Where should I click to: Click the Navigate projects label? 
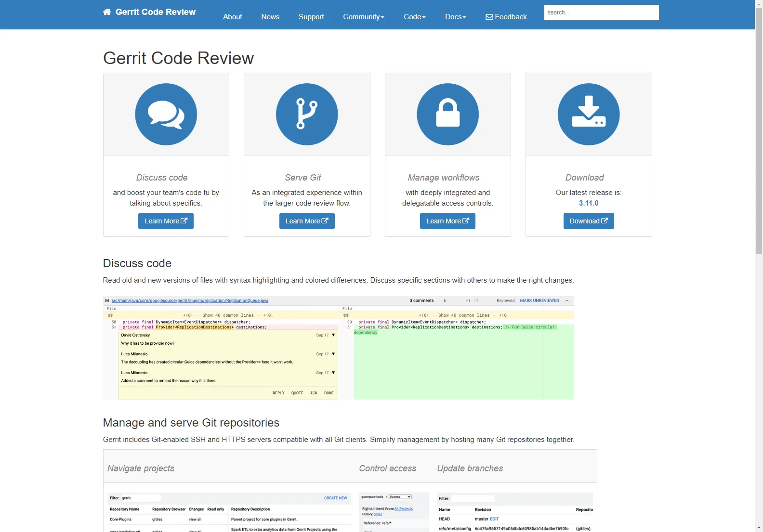point(141,468)
